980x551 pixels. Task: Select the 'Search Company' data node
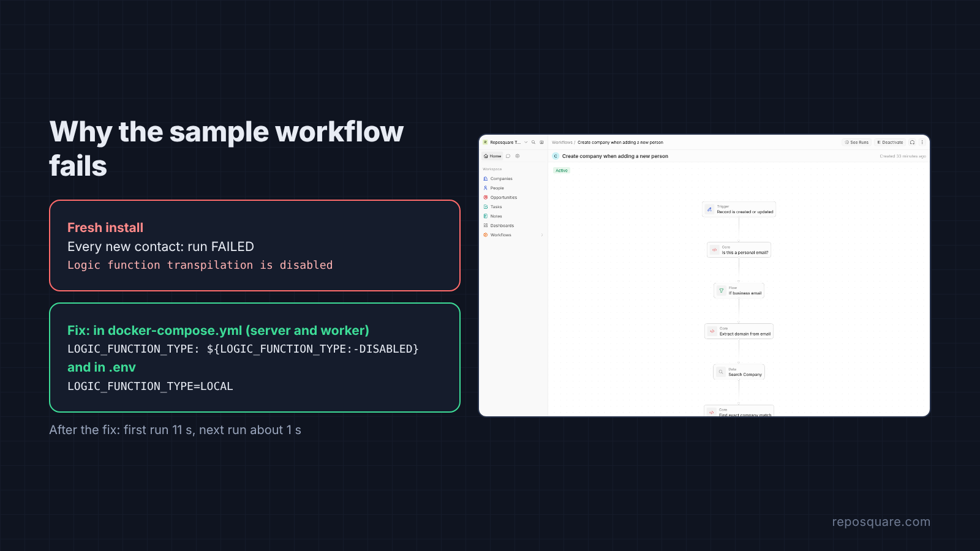(x=739, y=372)
